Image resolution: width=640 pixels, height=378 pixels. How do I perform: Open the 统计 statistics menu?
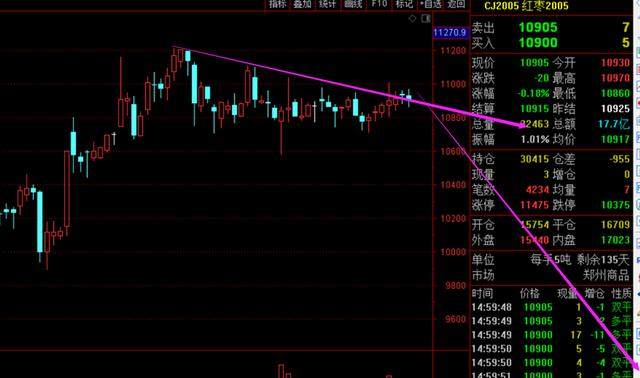328,4
